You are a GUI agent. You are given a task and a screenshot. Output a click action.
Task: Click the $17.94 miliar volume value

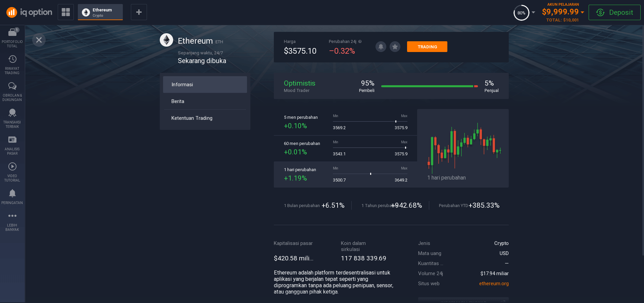[494, 273]
